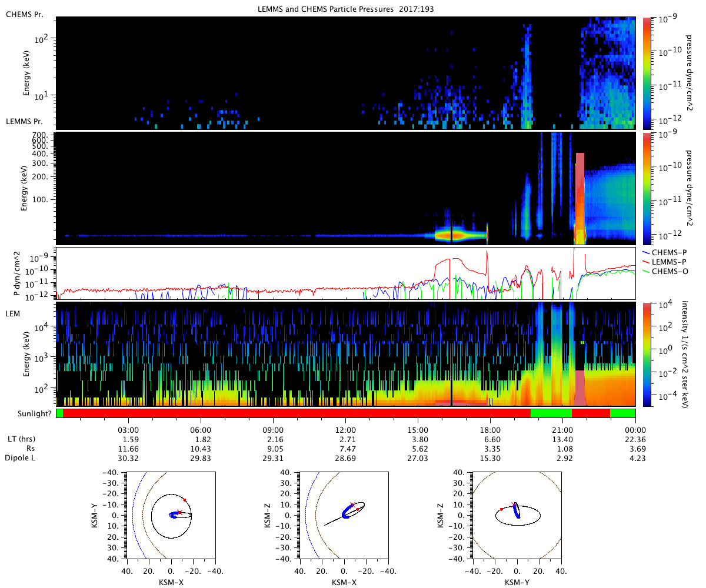The width and height of the screenshot is (706, 588).
Task: Click the LEM panel's 'Energy (keV)' axis label
Action: [x=28, y=355]
